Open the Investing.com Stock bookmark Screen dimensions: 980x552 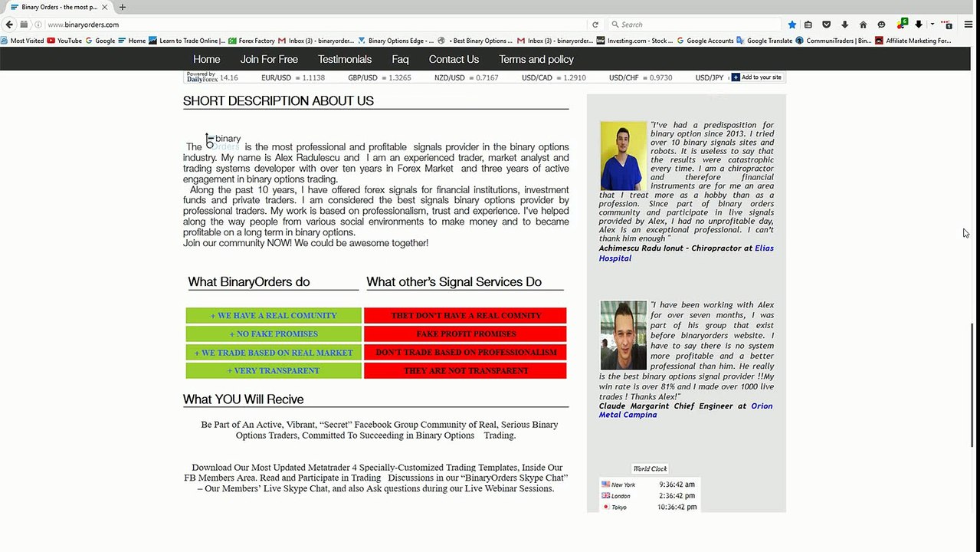635,41
